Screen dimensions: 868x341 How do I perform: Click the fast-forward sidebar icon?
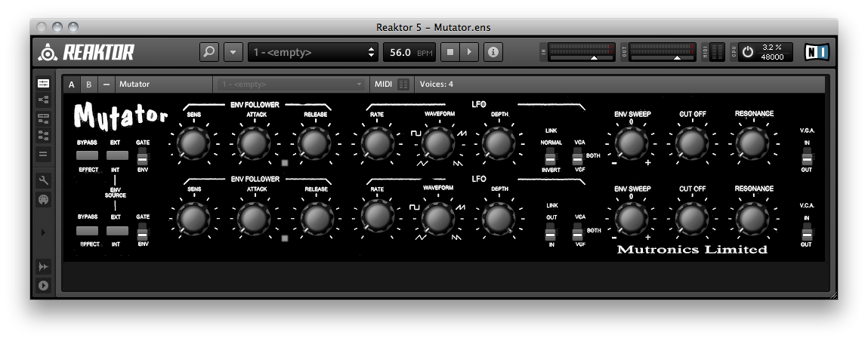43,266
